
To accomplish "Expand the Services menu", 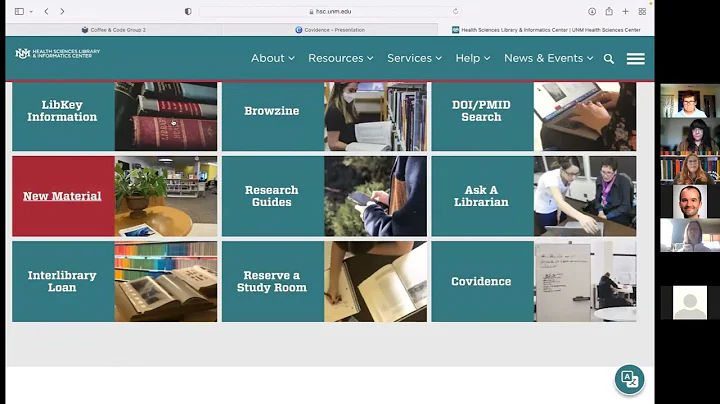I will pos(414,58).
